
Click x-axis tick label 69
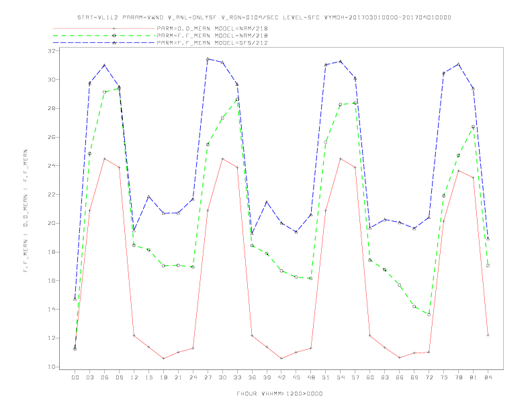click(x=414, y=377)
